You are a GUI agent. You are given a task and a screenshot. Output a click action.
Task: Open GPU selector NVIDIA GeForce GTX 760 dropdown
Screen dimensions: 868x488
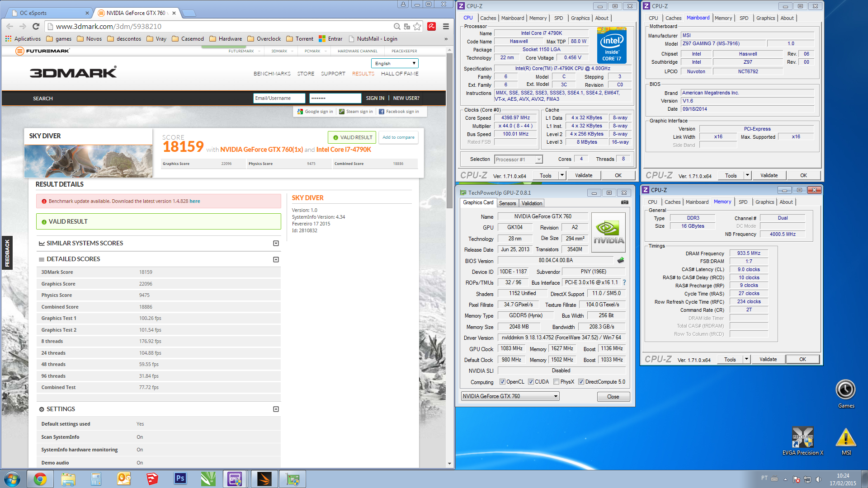pyautogui.click(x=510, y=396)
